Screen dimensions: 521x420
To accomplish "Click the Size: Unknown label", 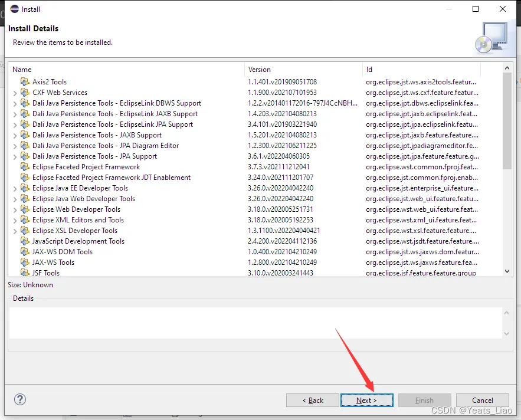I will click(30, 285).
